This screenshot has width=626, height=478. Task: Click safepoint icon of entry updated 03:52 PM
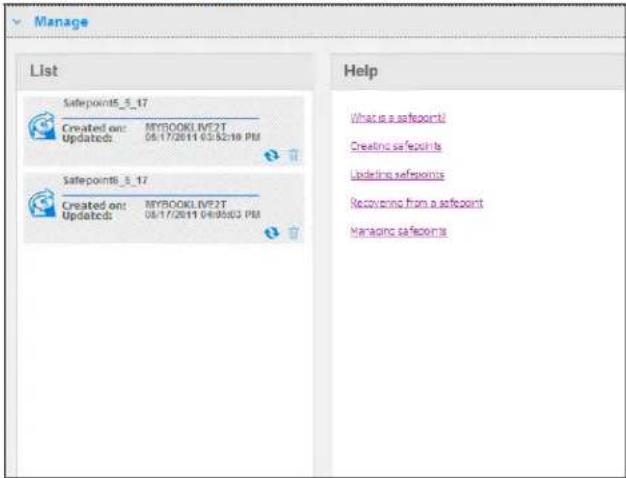click(x=42, y=126)
